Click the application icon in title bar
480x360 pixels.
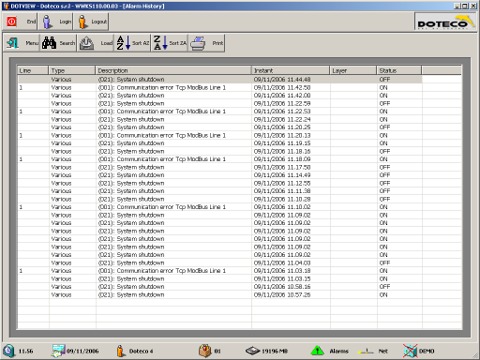(x=6, y=6)
